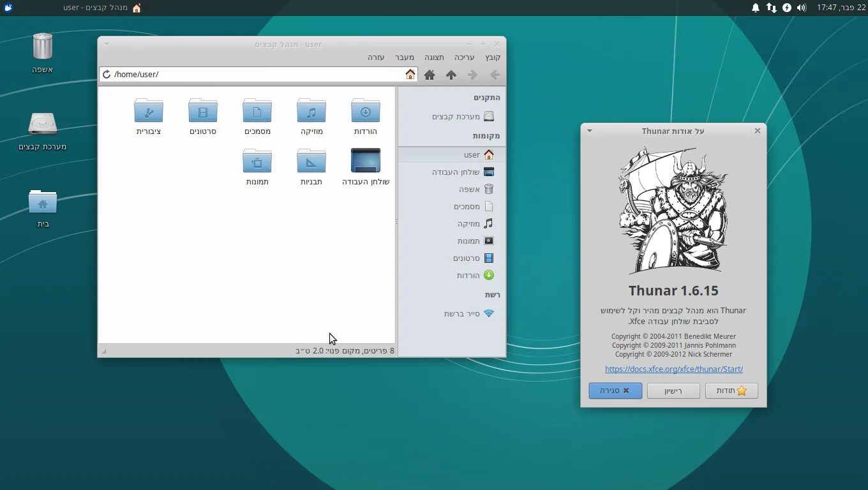Click the רשת sidebar section header
This screenshot has height=490, width=868.
pyautogui.click(x=493, y=295)
